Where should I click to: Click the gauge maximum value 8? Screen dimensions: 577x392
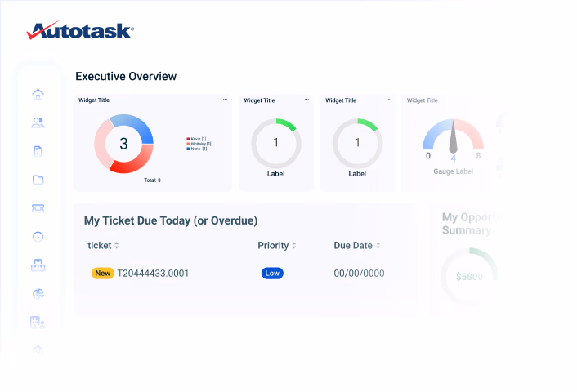[x=478, y=155]
